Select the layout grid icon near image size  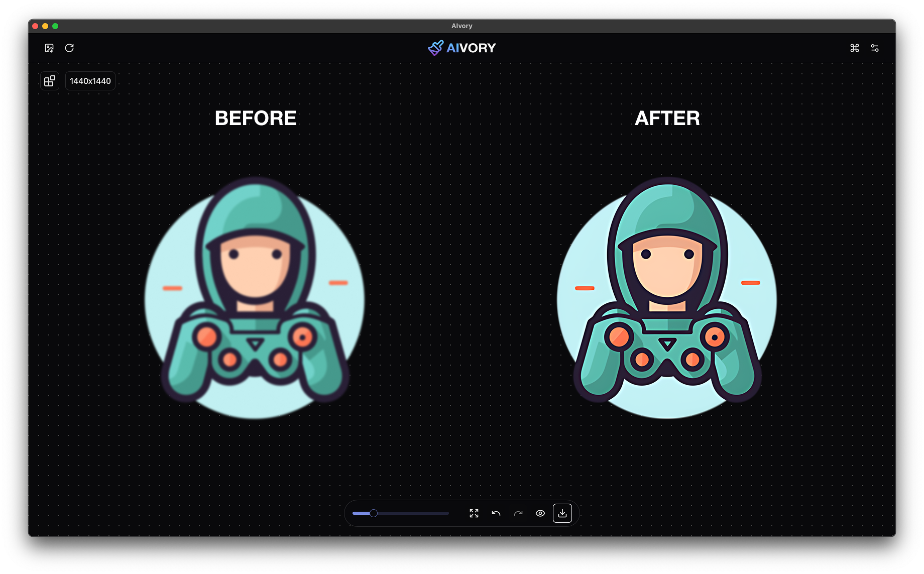pyautogui.click(x=49, y=81)
